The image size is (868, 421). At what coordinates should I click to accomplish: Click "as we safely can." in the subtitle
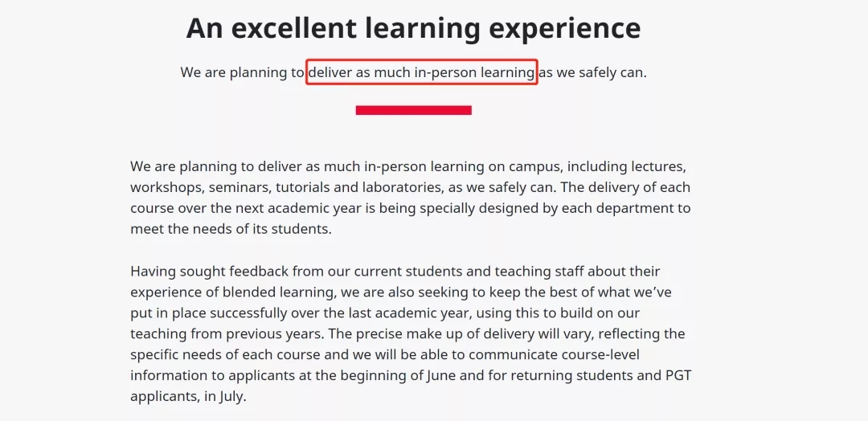click(x=593, y=72)
